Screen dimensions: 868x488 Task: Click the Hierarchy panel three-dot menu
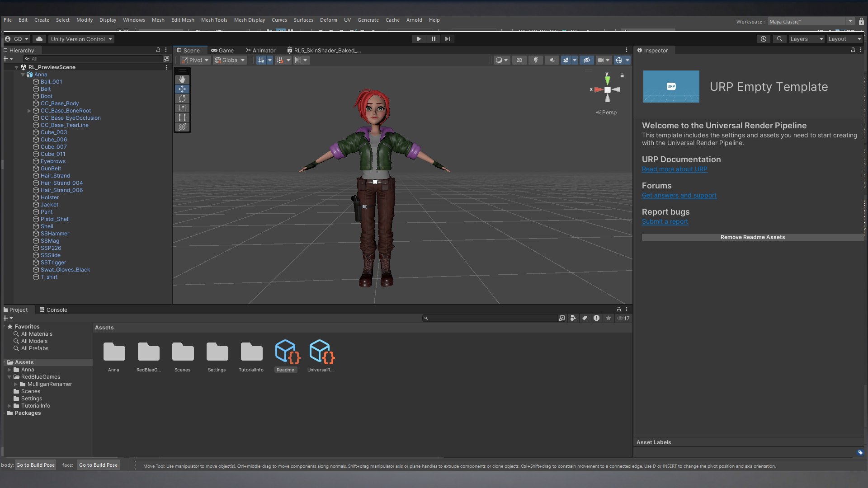166,50
